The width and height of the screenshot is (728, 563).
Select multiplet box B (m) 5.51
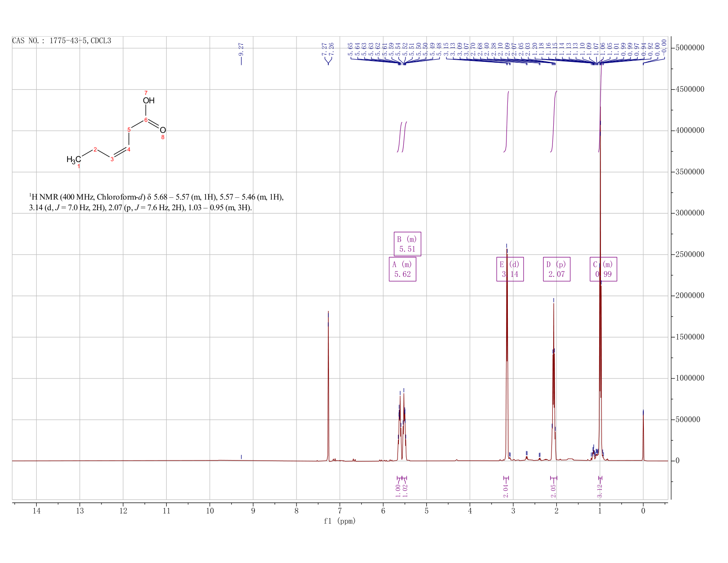click(x=407, y=244)
